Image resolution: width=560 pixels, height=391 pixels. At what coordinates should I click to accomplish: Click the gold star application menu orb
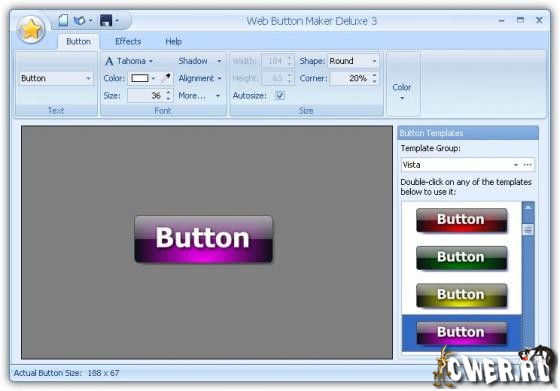pyautogui.click(x=31, y=30)
